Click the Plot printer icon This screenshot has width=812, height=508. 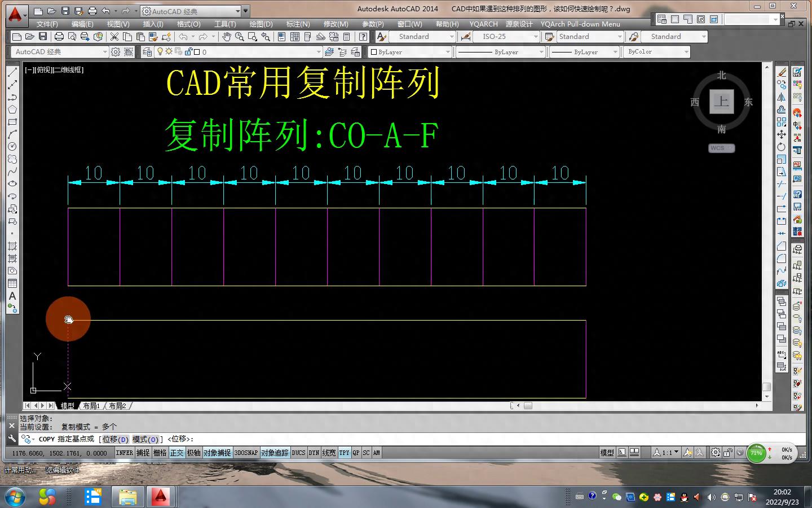coord(59,37)
